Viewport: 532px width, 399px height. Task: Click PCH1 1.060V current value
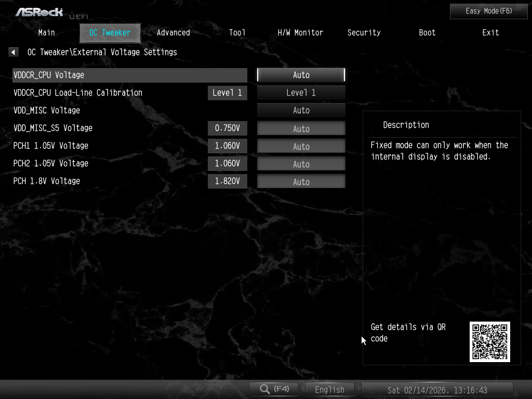click(228, 145)
